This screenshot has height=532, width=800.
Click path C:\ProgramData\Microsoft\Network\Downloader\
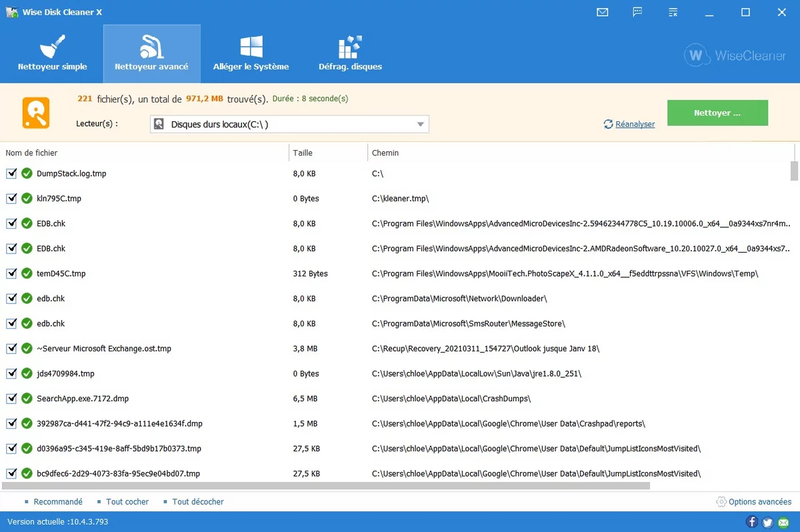[459, 299]
